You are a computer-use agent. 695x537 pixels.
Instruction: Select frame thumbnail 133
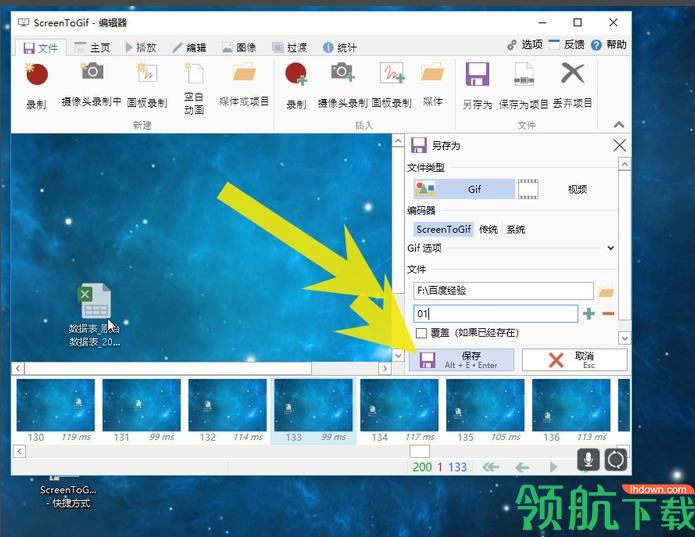313,411
